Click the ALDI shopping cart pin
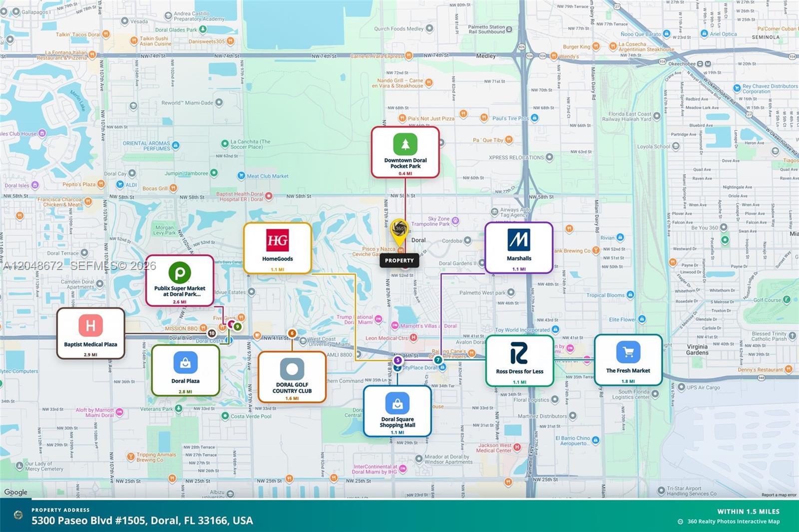This screenshot has height=532, width=799. (x=120, y=184)
